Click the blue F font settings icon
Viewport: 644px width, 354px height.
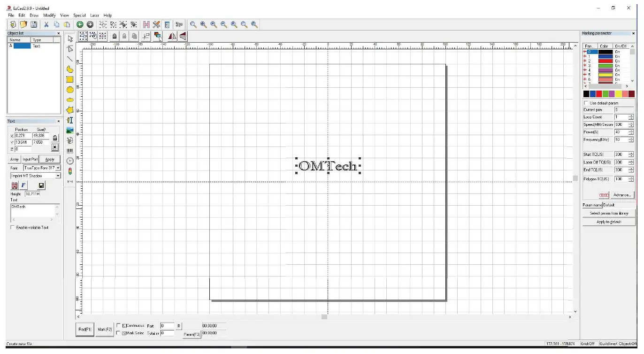point(23,185)
